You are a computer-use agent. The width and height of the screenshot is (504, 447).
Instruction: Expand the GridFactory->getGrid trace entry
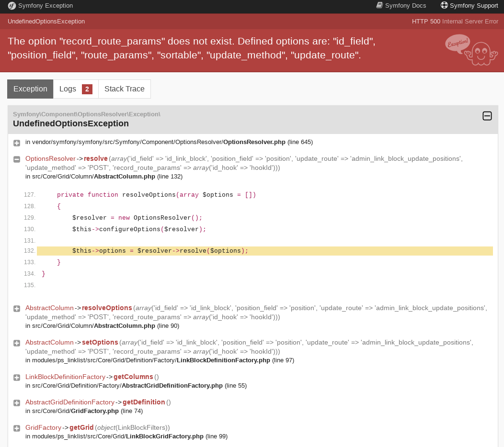click(17, 428)
